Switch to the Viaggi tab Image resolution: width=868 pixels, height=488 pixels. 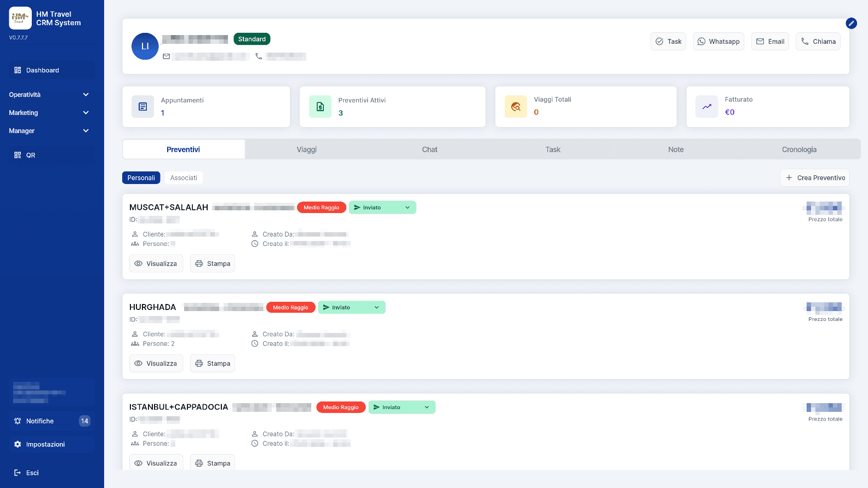click(x=306, y=150)
